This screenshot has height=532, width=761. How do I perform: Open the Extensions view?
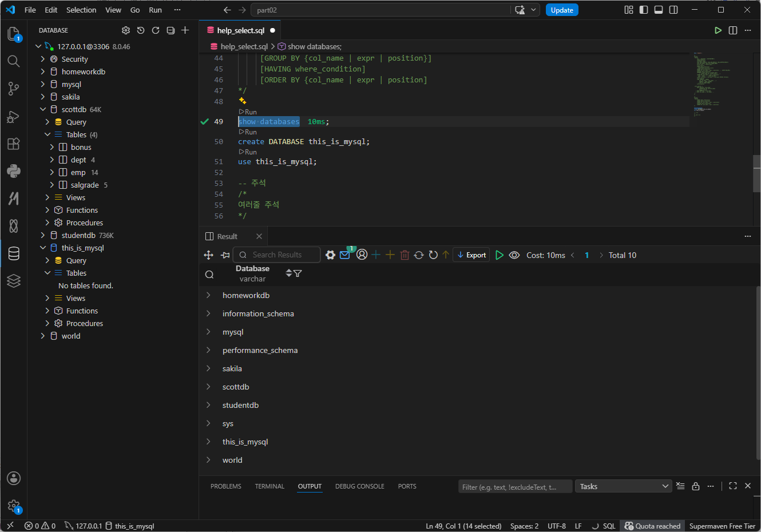coord(14,144)
